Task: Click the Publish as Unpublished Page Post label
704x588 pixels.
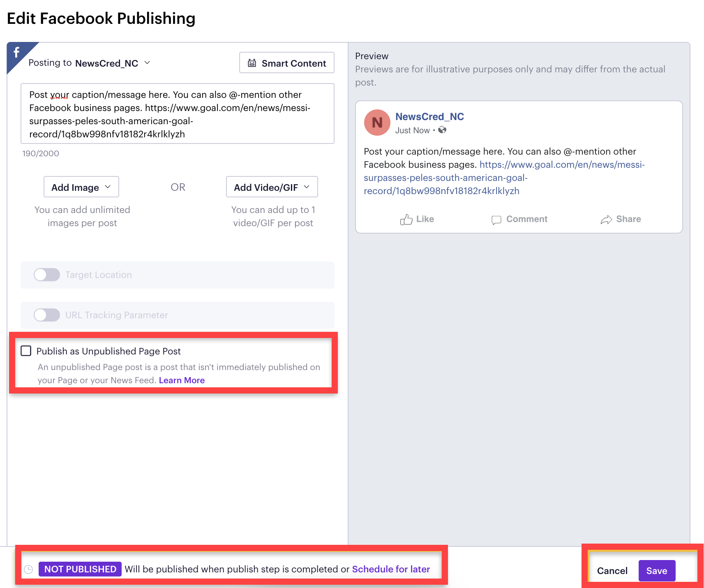Action: [x=108, y=351]
